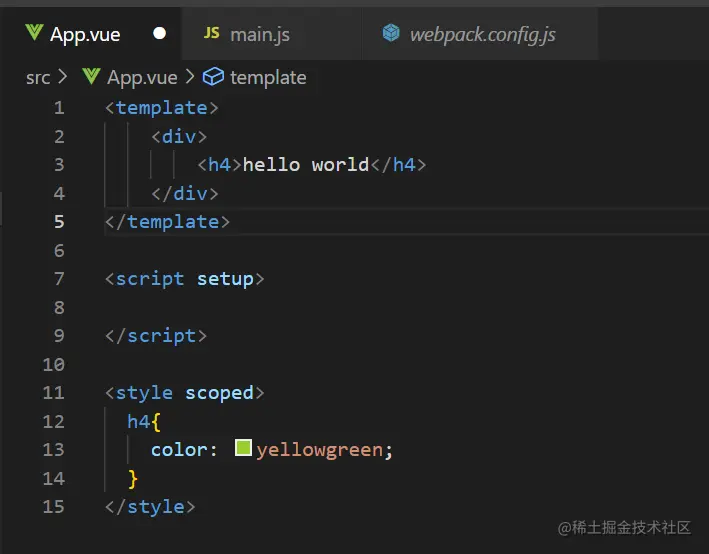Expand the template breadcrumb symbol list
The height and width of the screenshot is (554, 709).
tap(268, 77)
